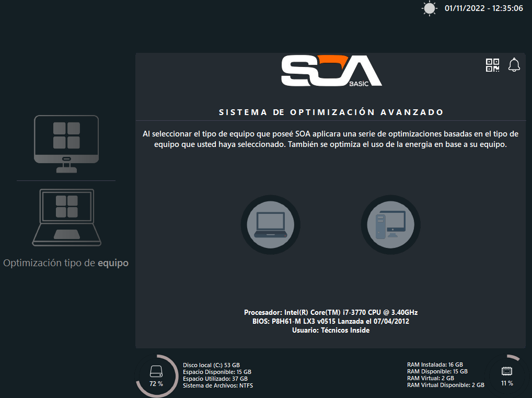Click the desktop monitor illustration in sidebar
Viewport: 532px width, 398px height.
(x=66, y=144)
